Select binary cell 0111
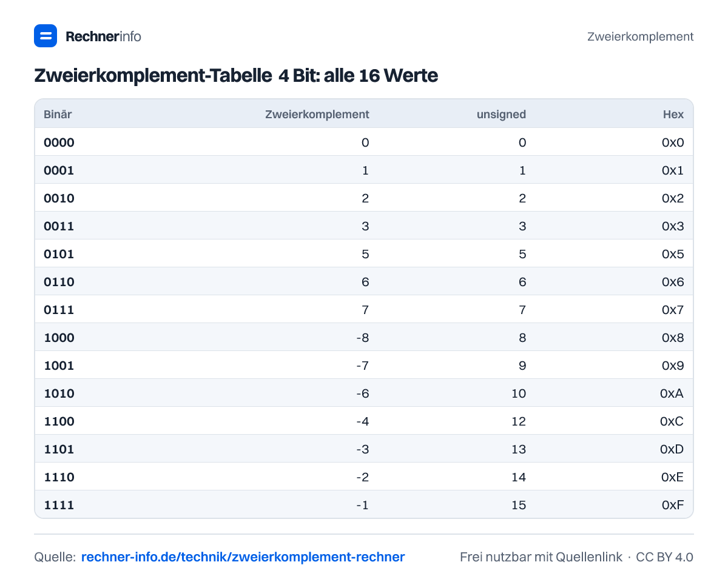 click(x=59, y=310)
